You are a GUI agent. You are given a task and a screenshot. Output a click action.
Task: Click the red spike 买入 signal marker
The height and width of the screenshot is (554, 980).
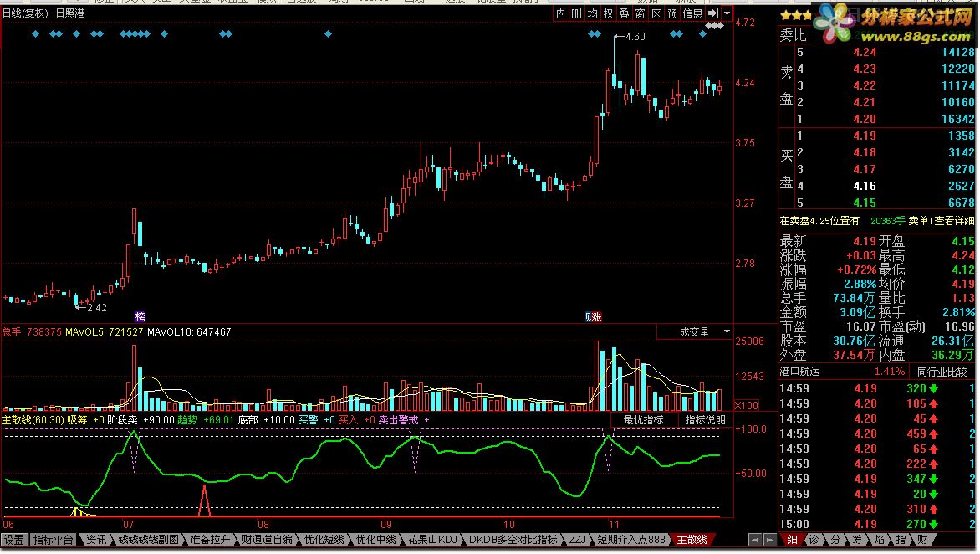(x=204, y=500)
